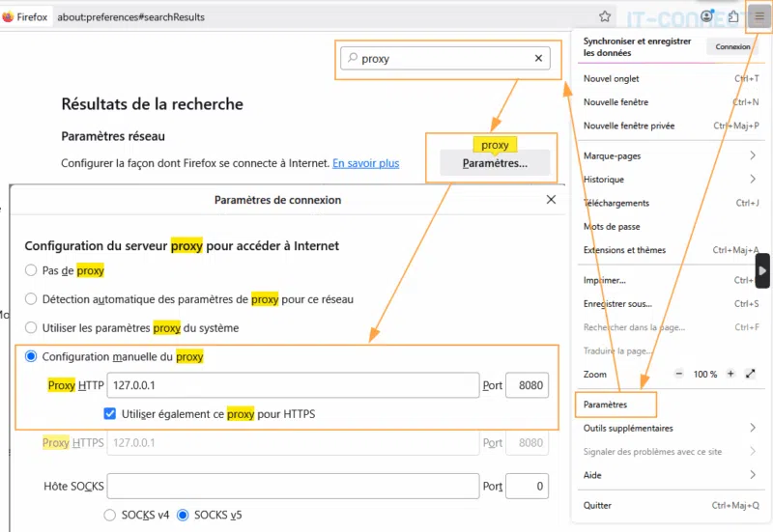Screen dimensions: 773x532
Task: Choose Quitter in the menu
Action: [671, 505]
